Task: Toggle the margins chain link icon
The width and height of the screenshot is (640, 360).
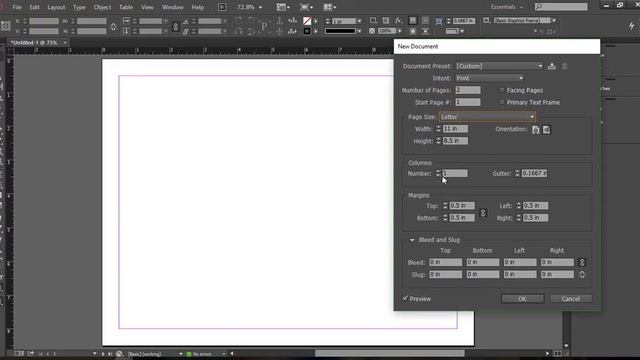Action: (483, 213)
